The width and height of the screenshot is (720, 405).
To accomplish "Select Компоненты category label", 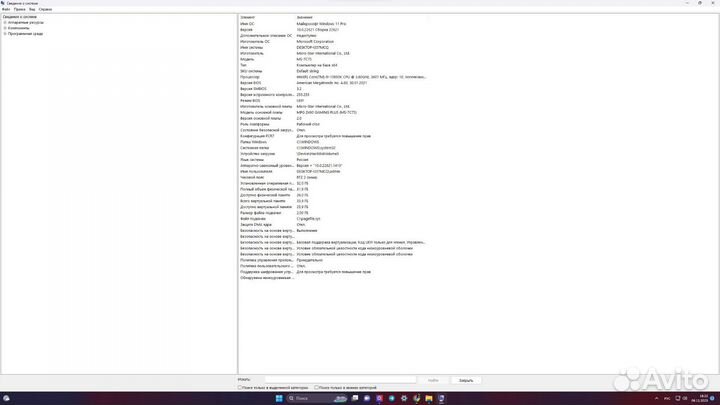I will coord(18,28).
